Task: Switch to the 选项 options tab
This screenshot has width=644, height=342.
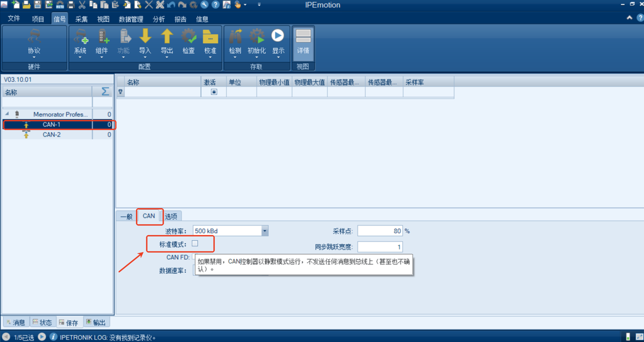Action: pos(171,216)
